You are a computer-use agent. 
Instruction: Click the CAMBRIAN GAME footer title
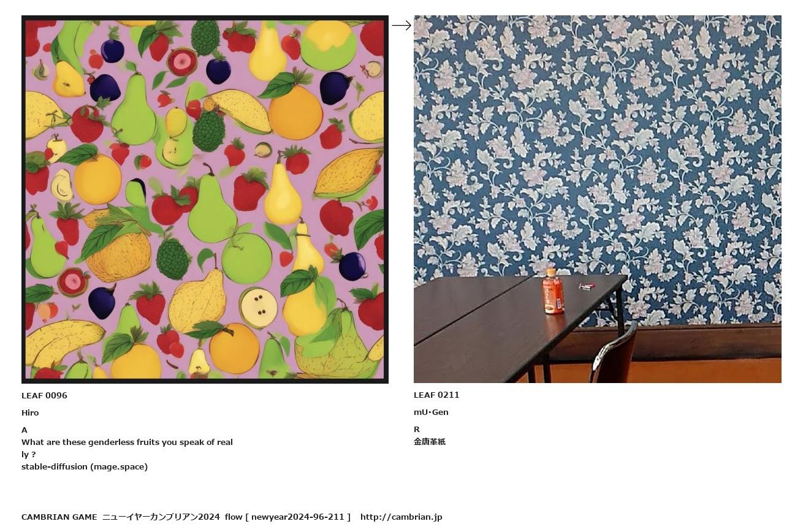(x=59, y=517)
